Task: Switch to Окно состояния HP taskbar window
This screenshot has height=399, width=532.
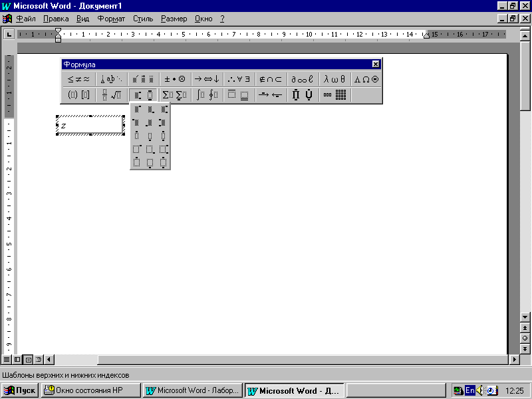Action: (91, 390)
